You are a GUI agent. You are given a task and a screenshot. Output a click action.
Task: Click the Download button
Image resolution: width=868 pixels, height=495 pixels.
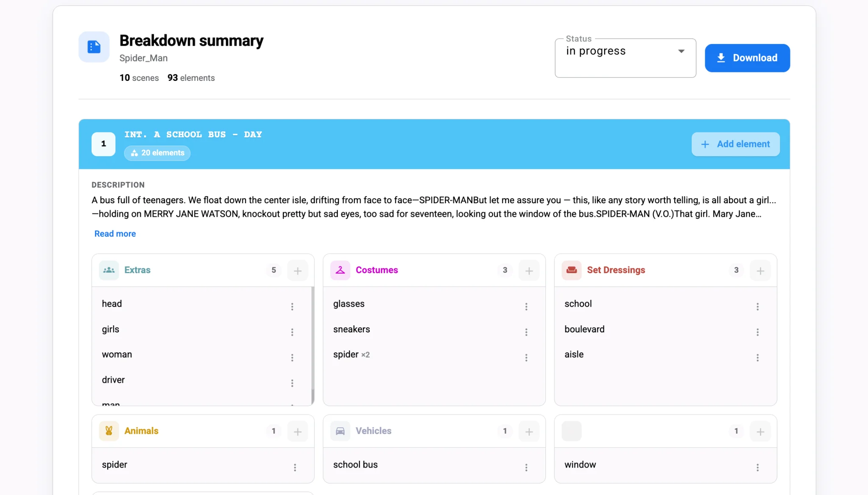coord(747,58)
